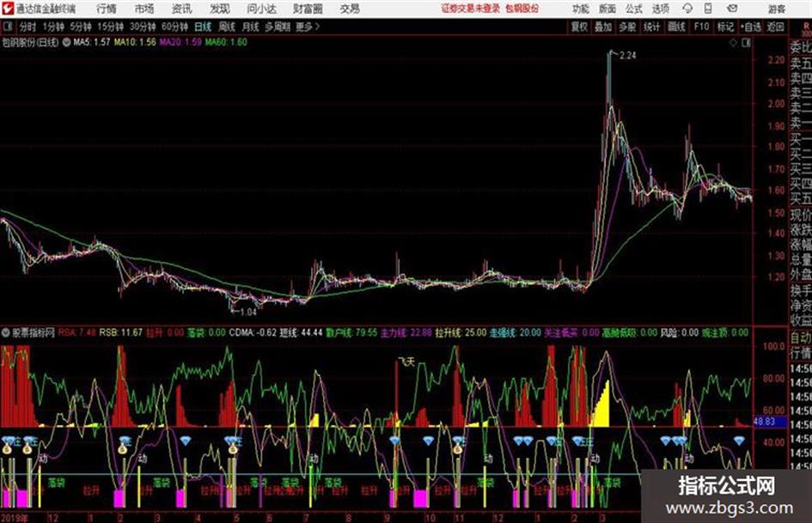Click the MA60: 1.60 value label
Image resolution: width=812 pixels, height=523 pixels.
(226, 42)
